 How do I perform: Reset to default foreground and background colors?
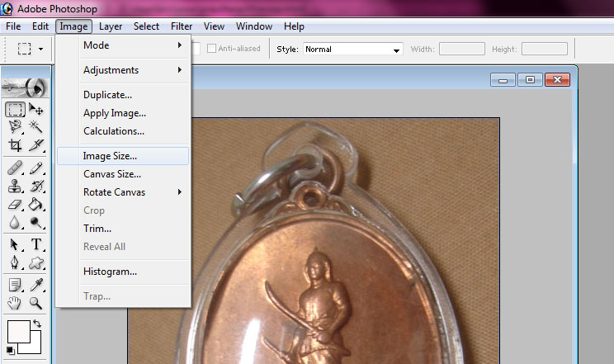pyautogui.click(x=11, y=350)
